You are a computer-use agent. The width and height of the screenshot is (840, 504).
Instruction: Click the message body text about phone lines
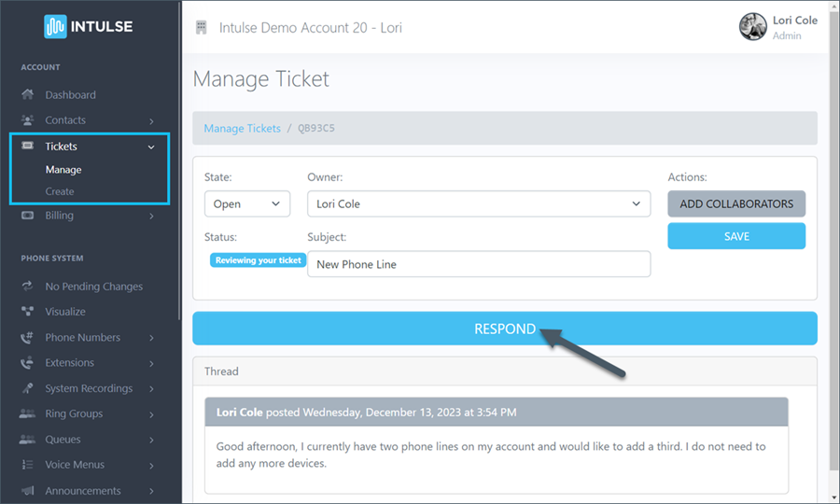[x=491, y=455]
